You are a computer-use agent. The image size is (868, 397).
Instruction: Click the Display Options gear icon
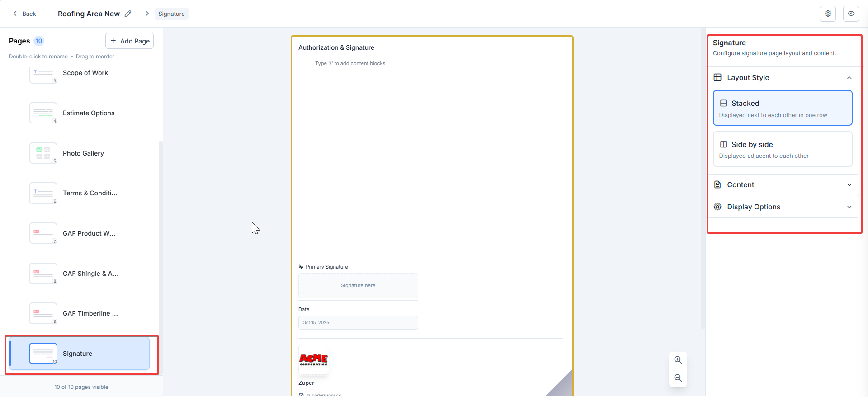click(x=717, y=207)
